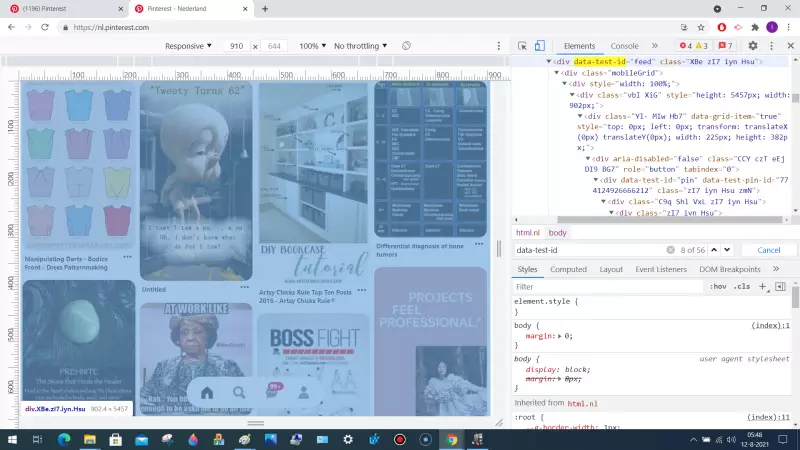Screen dimensions: 800x450
Task: Tap the search icon in Pinterest nav
Action: (240, 393)
